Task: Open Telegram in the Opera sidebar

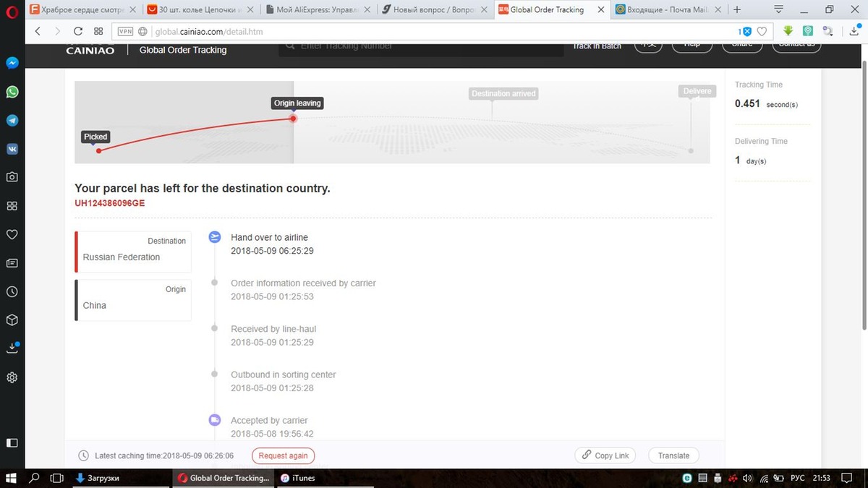Action: click(x=12, y=120)
